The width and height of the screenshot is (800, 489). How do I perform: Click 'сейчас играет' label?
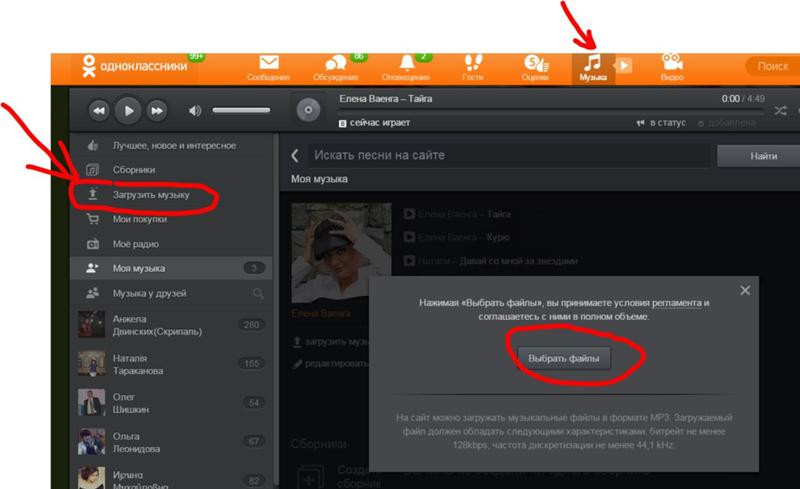(380, 123)
